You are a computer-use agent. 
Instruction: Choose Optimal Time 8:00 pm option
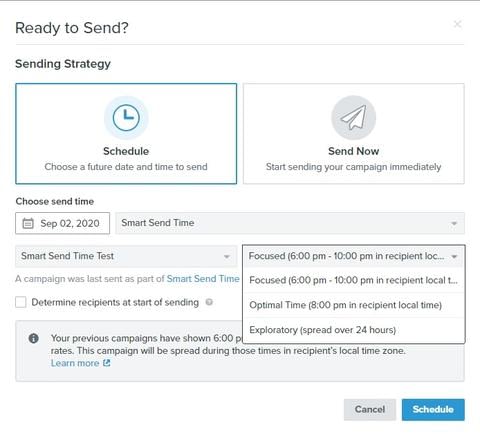click(354, 305)
